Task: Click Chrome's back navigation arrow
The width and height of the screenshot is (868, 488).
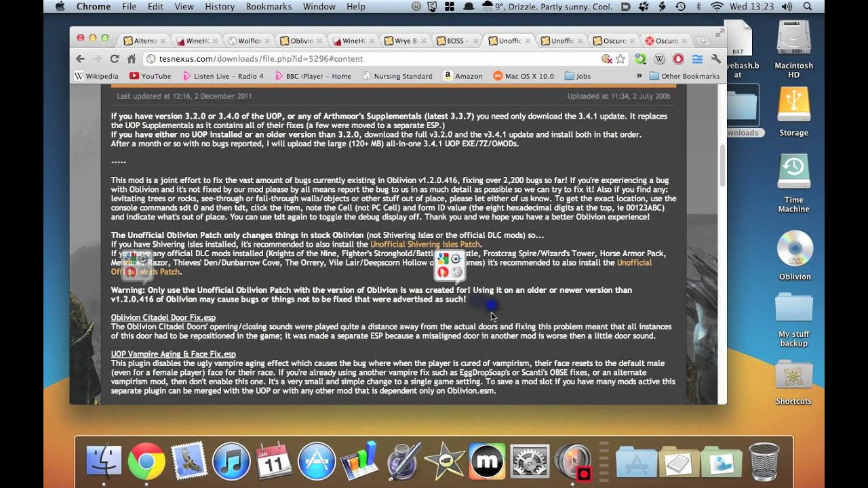Action: [x=80, y=59]
